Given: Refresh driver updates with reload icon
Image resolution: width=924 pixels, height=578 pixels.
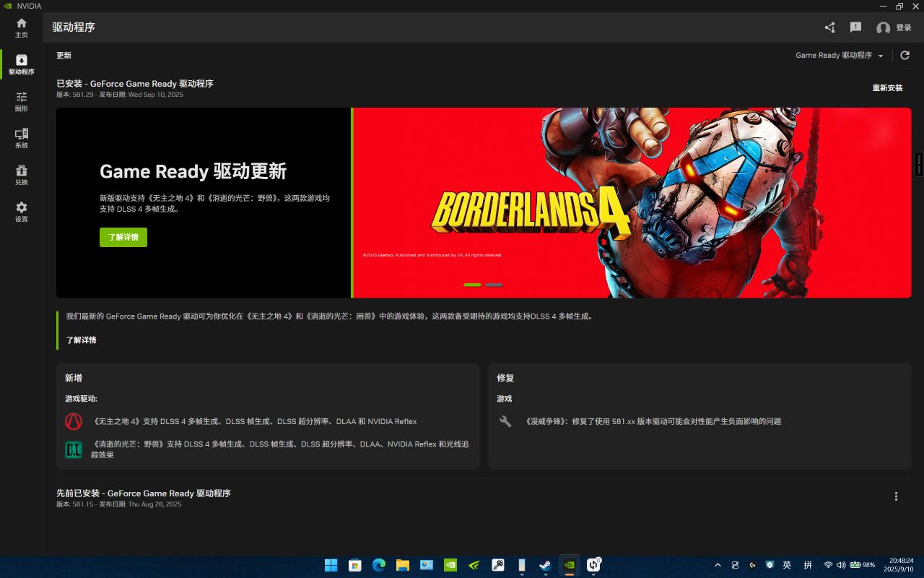Looking at the screenshot, I should (x=905, y=55).
